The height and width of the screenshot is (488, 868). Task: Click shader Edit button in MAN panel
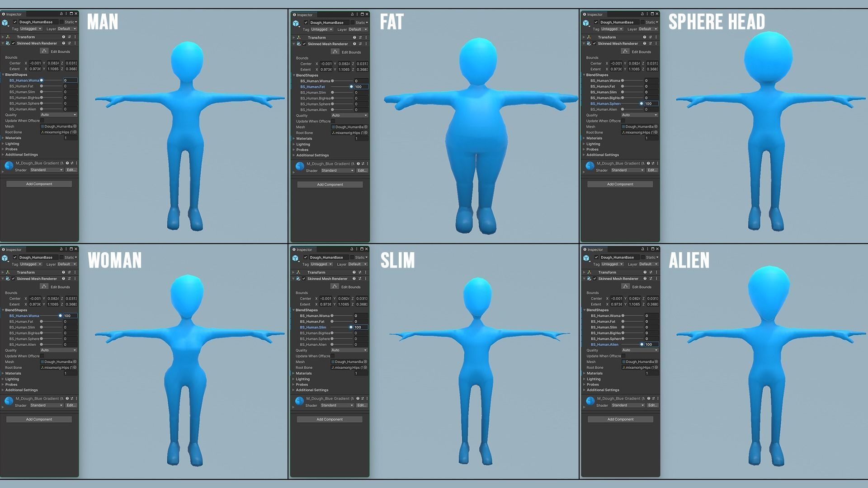(x=71, y=170)
